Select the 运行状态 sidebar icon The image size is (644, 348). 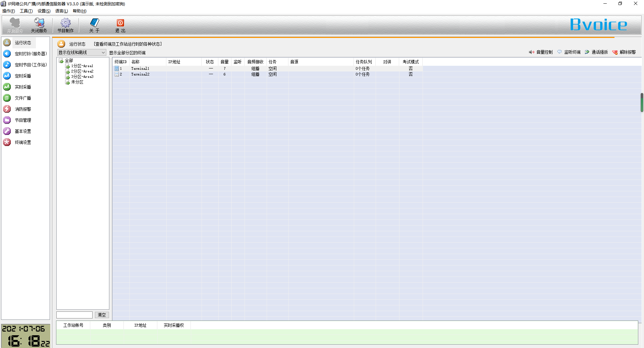click(x=7, y=43)
